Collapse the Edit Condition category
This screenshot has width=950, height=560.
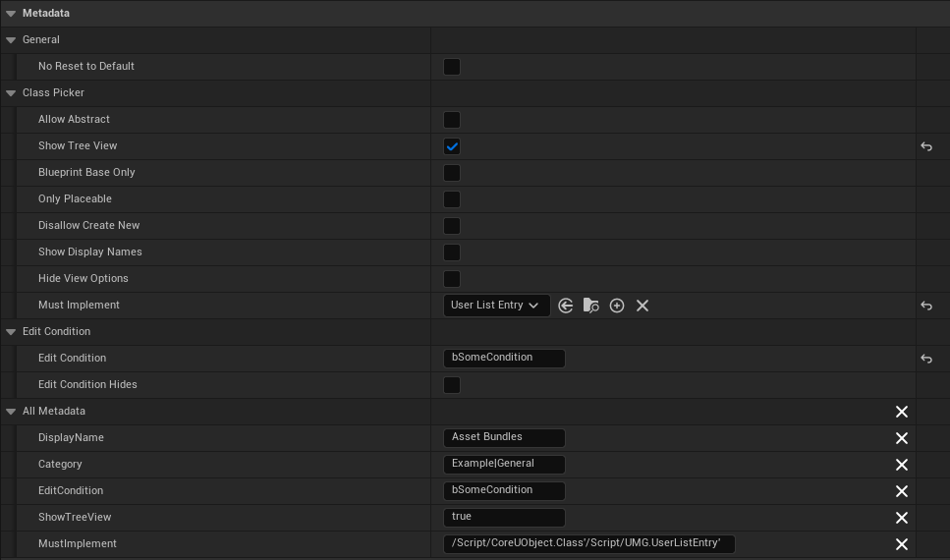pos(11,332)
